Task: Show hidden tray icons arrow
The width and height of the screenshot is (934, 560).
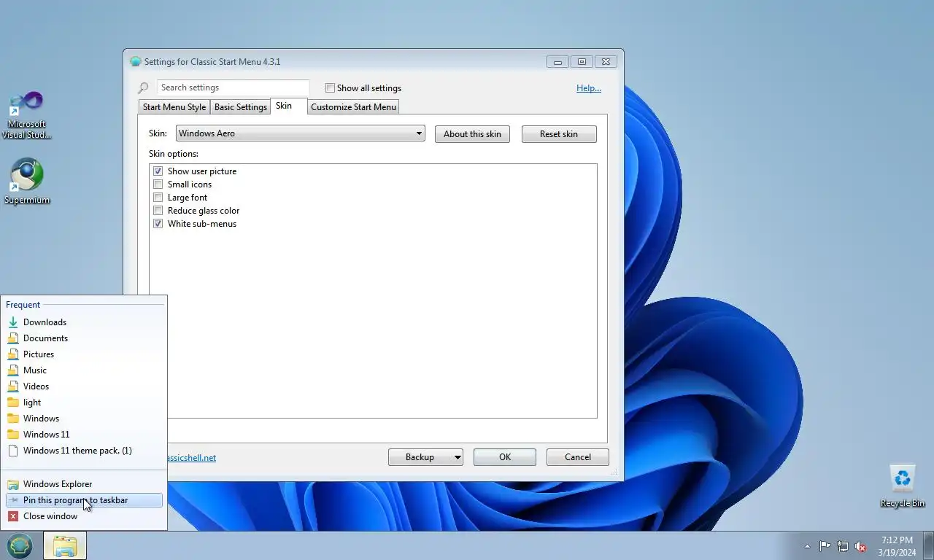Action: pyautogui.click(x=807, y=546)
